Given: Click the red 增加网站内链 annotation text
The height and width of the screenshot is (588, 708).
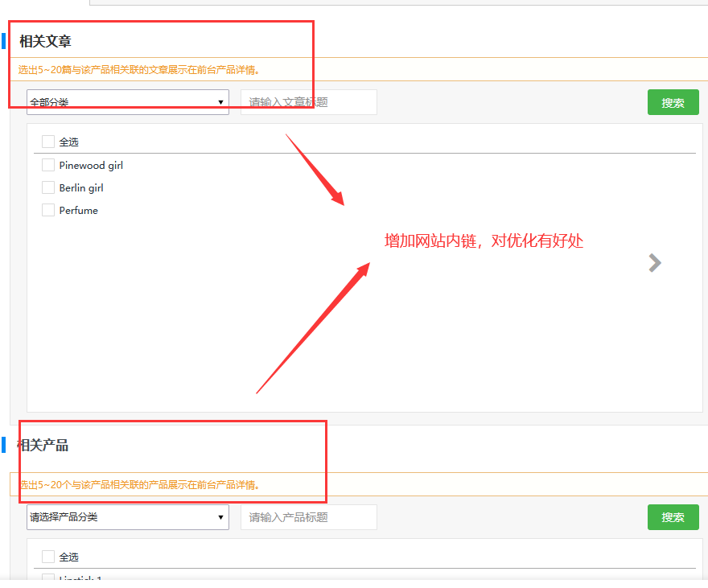Looking at the screenshot, I should pos(484,241).
